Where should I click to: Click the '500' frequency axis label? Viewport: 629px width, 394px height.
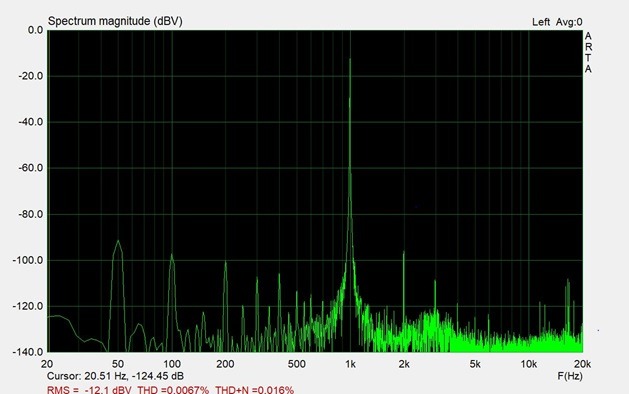pyautogui.click(x=296, y=364)
